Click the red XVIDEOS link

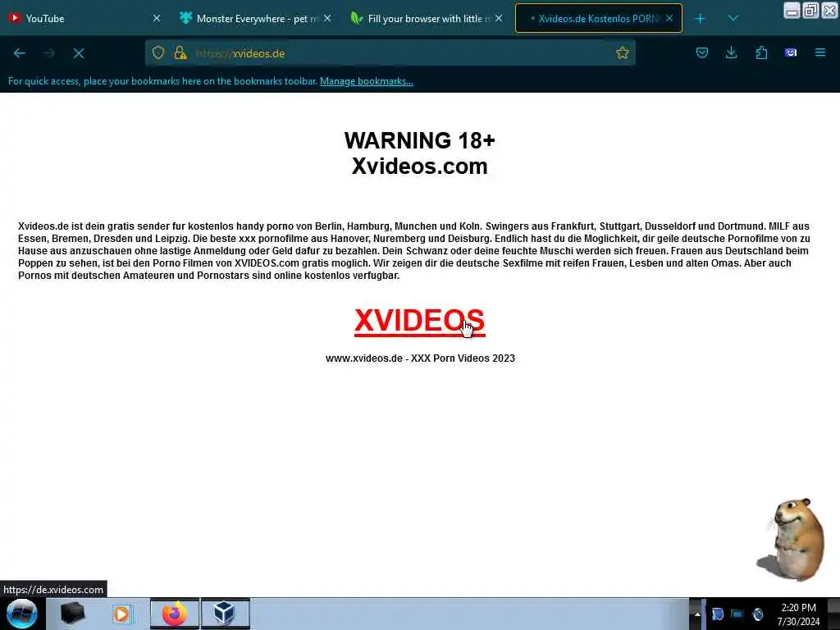point(419,322)
